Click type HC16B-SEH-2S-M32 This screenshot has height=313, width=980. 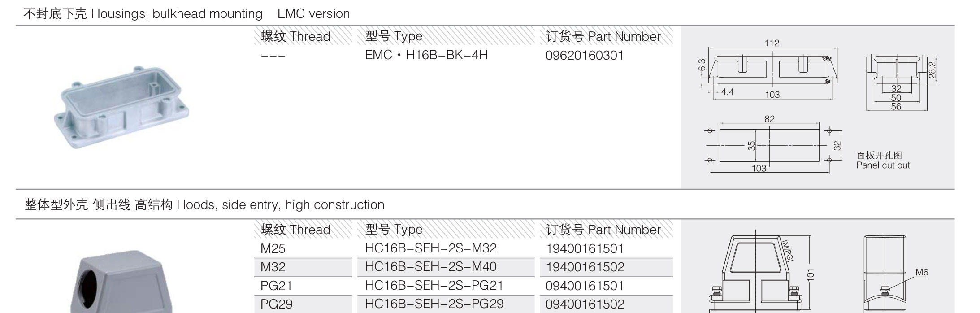[x=430, y=248]
